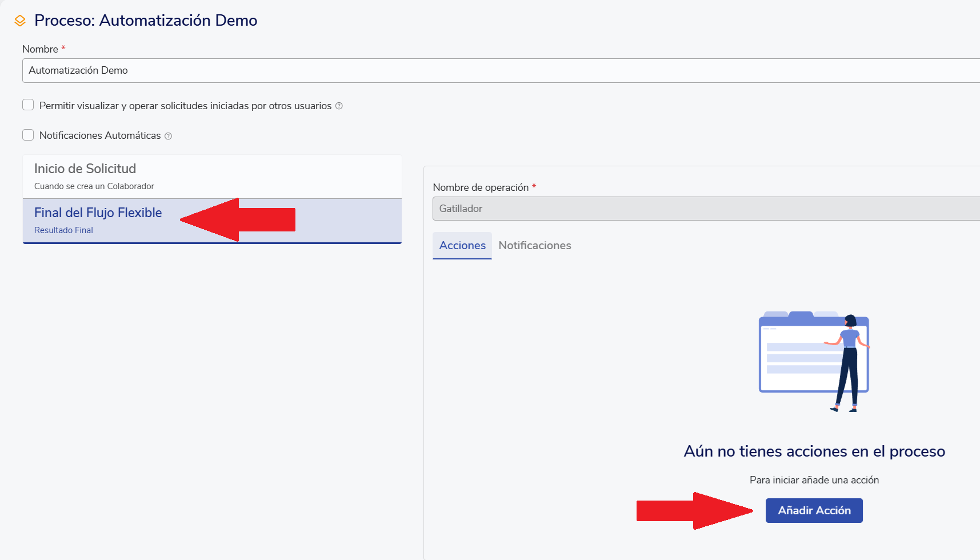Click the 'Cuando se crea un Colaborador' subtitle
980x560 pixels.
(94, 186)
